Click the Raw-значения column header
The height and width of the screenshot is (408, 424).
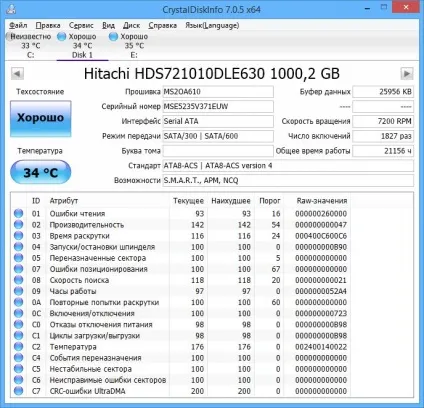(x=322, y=201)
